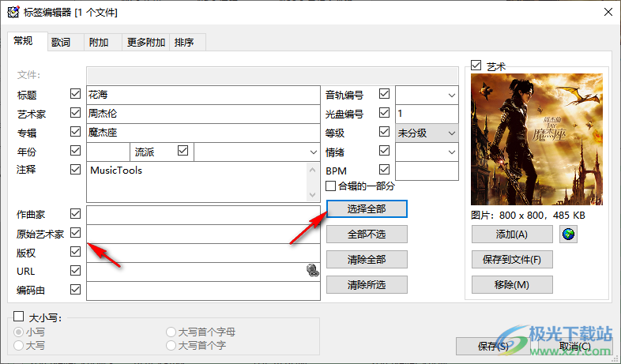621x364 pixels.
Task: Click the URL input field
Action: [203, 272]
